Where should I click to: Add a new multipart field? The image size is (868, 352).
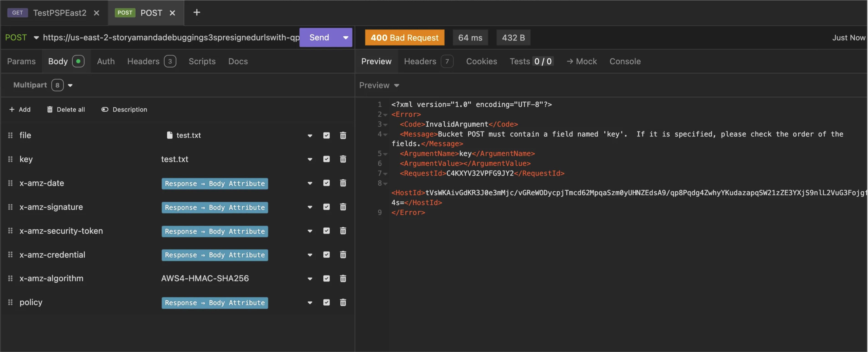point(20,109)
